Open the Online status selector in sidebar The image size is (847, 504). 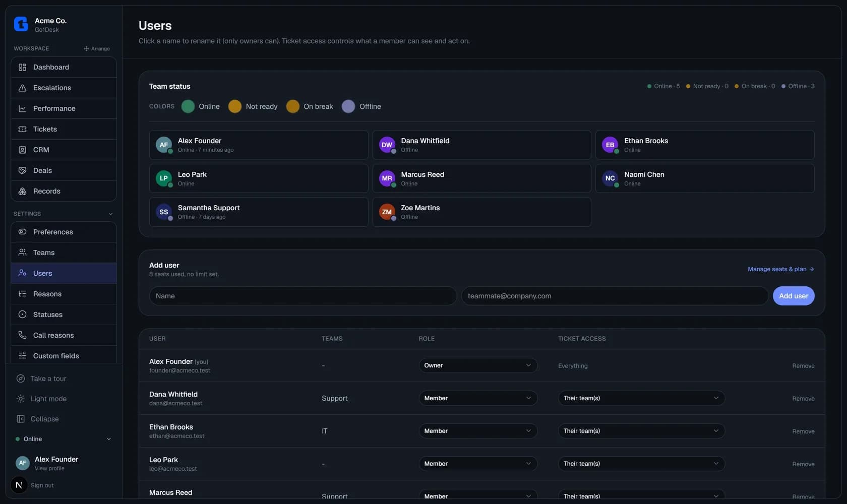64,439
